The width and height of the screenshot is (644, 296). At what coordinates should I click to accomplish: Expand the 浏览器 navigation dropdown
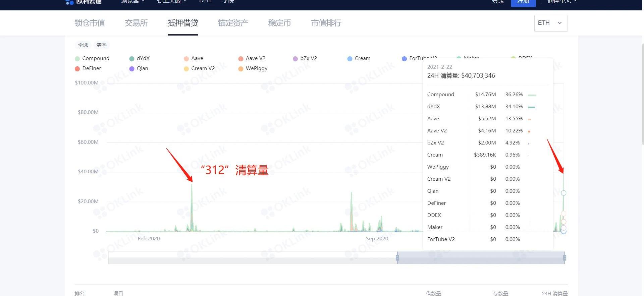click(x=132, y=2)
